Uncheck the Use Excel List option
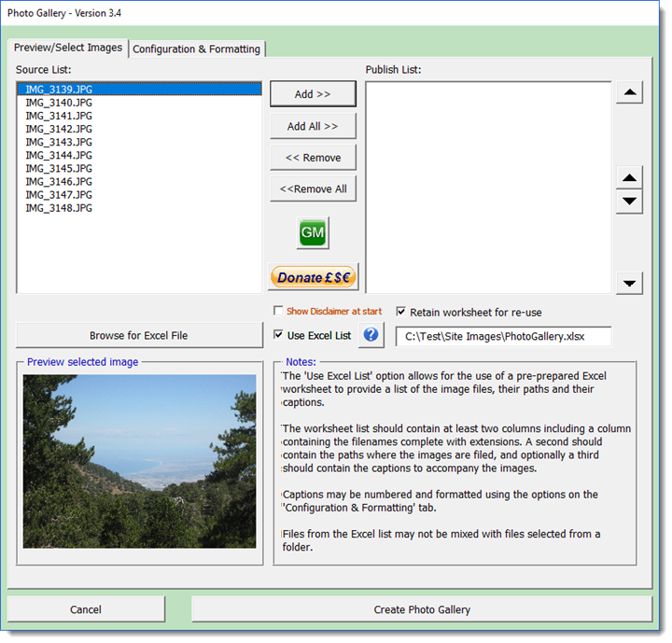Screen dimensions: 672x643 coord(278,335)
